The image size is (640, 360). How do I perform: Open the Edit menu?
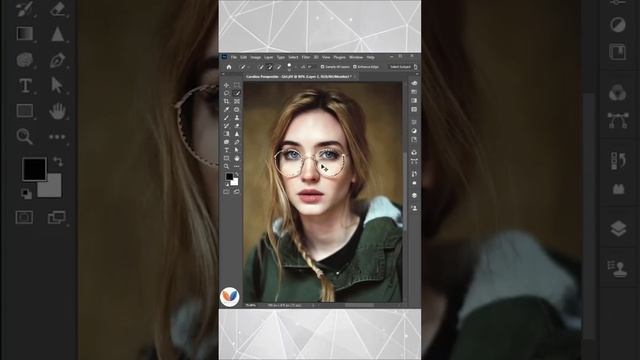tap(243, 57)
